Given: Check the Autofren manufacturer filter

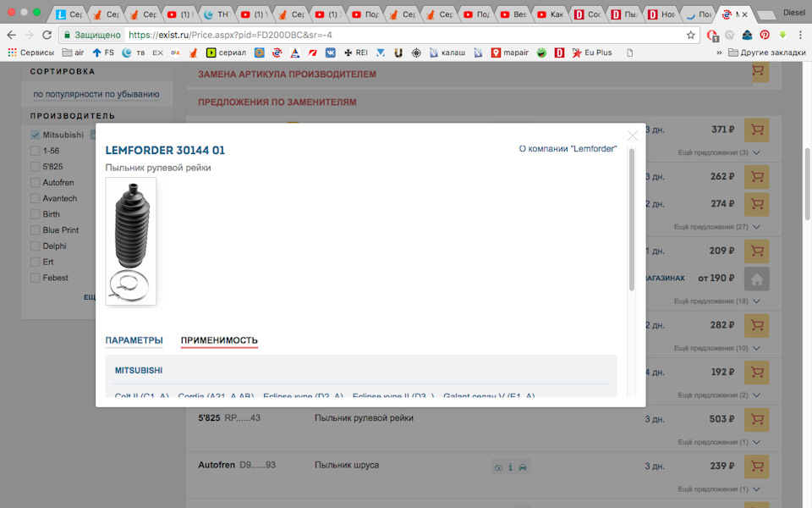Looking at the screenshot, I should [36, 183].
